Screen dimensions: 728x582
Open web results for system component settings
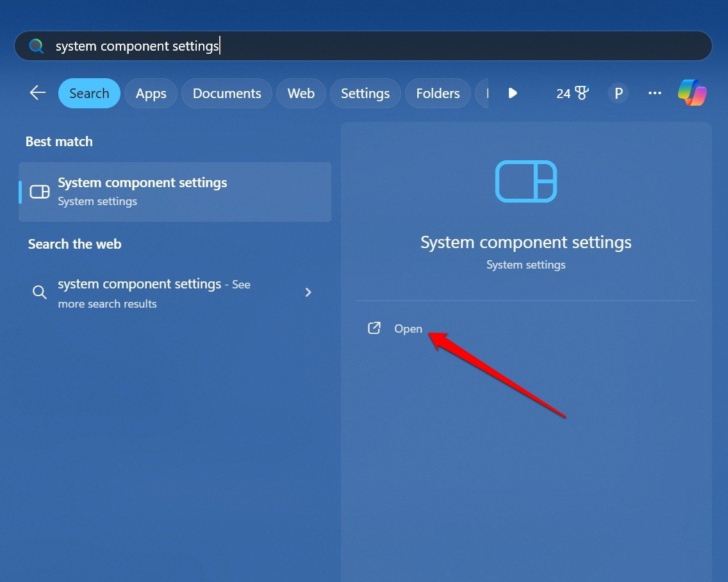[x=175, y=293]
